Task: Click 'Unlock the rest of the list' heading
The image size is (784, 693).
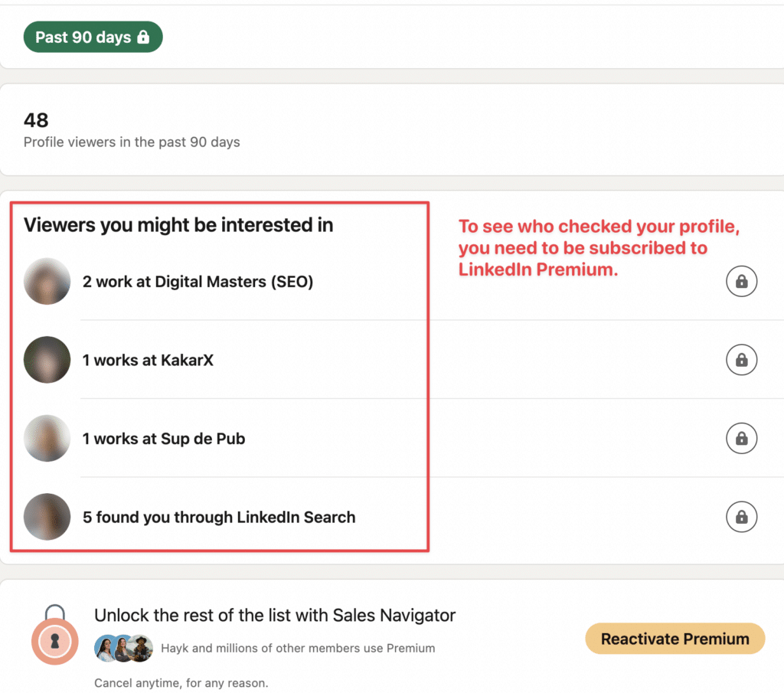Action: pyautogui.click(x=275, y=615)
